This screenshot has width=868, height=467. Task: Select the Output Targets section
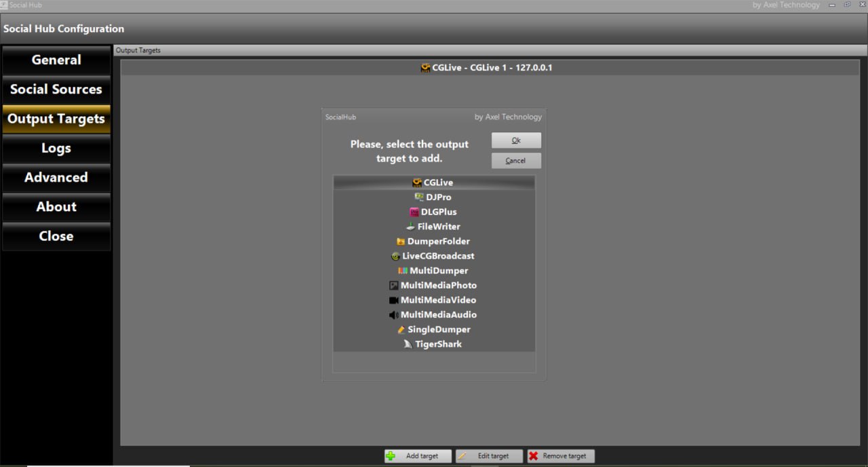pos(56,119)
